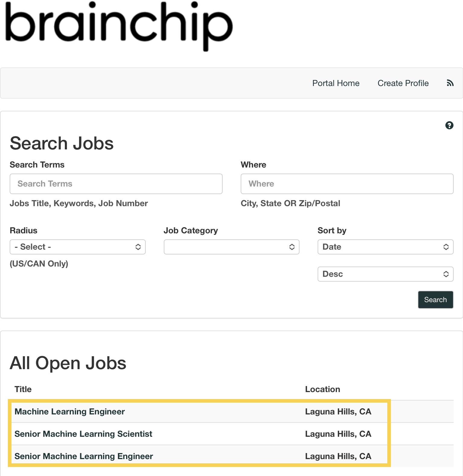Go to Portal Home
463x476 pixels.
pos(336,83)
